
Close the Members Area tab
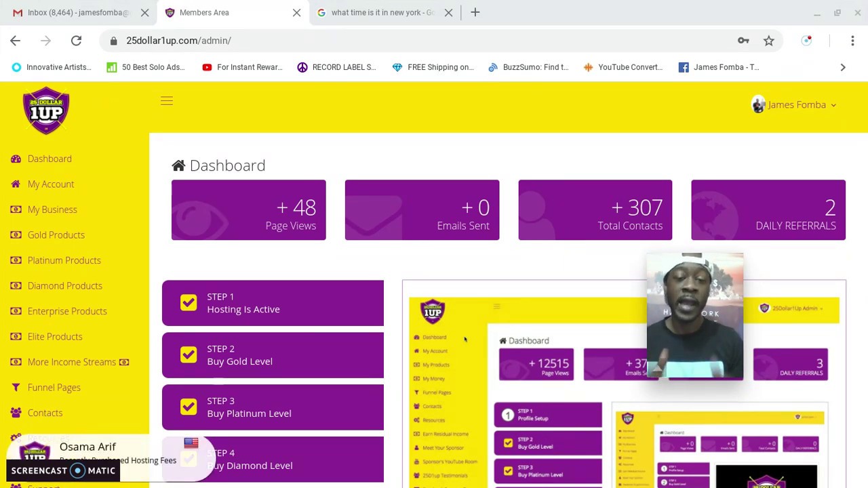click(x=296, y=12)
